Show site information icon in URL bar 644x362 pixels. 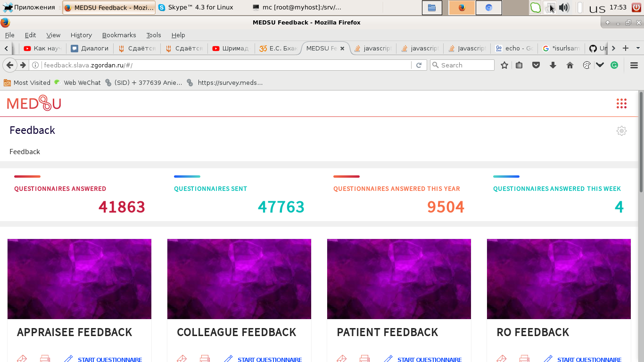click(x=35, y=65)
